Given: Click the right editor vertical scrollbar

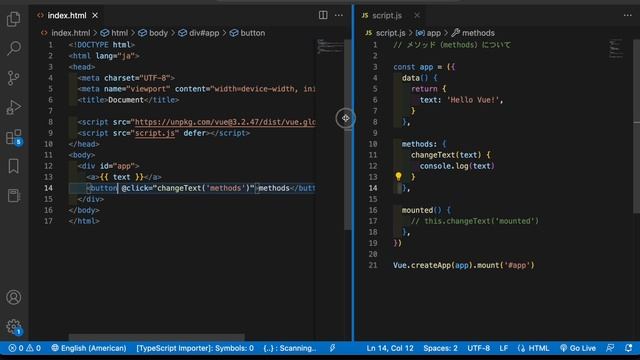Looking at the screenshot, I should pyautogui.click(x=636, y=127).
